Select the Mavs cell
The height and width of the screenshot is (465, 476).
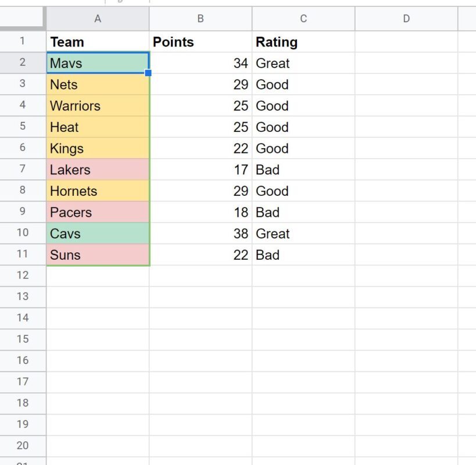98,63
